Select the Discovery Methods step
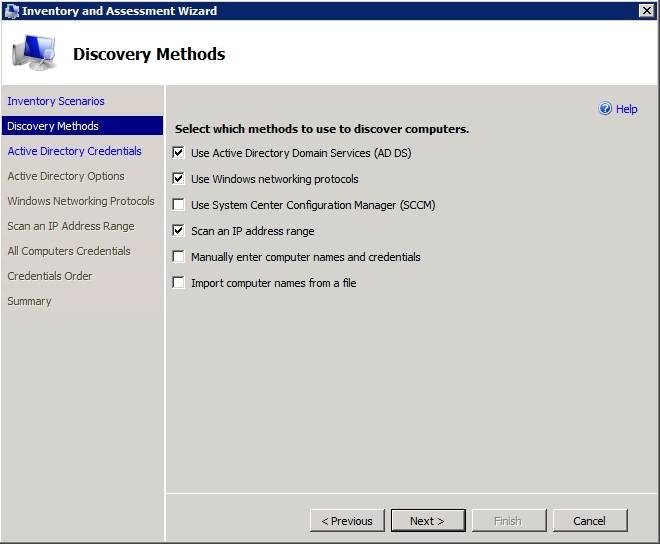The height and width of the screenshot is (545, 660). click(82, 126)
